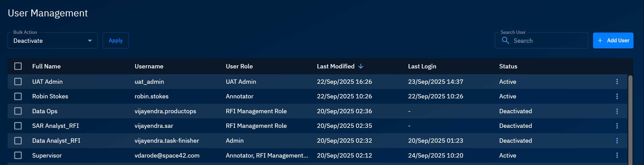Open the kebab menu for UAT Admin row
Viewport: 644px width, 165px height.
tap(617, 81)
